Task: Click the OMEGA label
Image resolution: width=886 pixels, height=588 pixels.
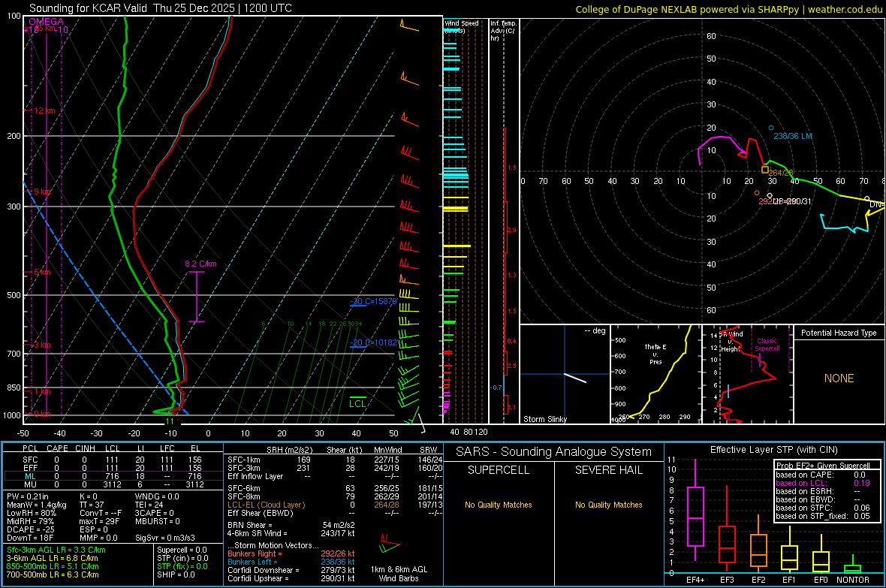Action: [47, 22]
